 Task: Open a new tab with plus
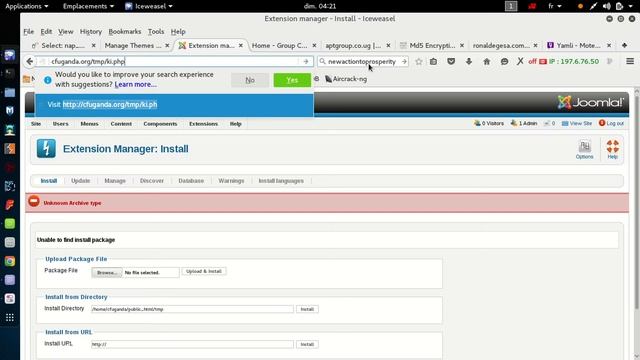[624, 45]
